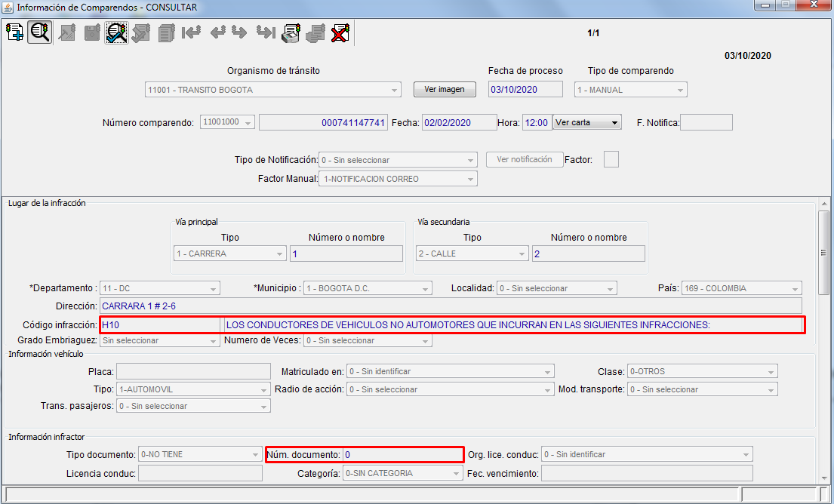The width and height of the screenshot is (834, 504).
Task: Click the vertical scrollbar thumb
Action: click(824, 253)
